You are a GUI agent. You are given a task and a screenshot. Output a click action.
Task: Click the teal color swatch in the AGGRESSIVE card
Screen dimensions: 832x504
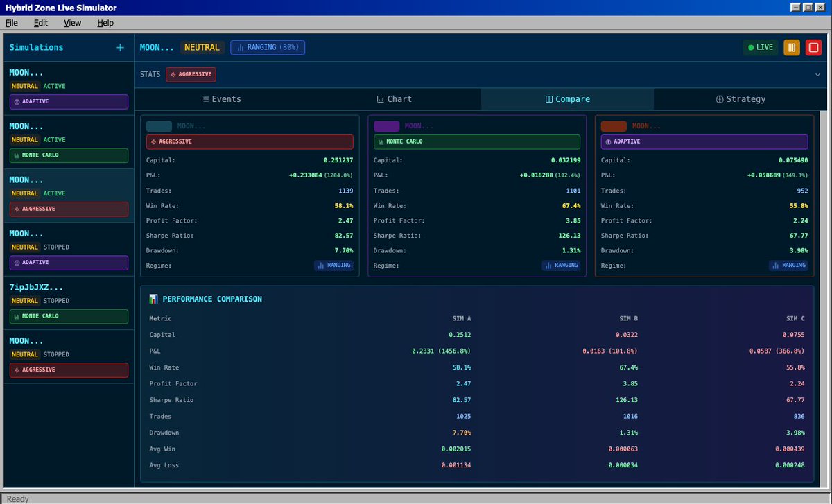coord(159,126)
